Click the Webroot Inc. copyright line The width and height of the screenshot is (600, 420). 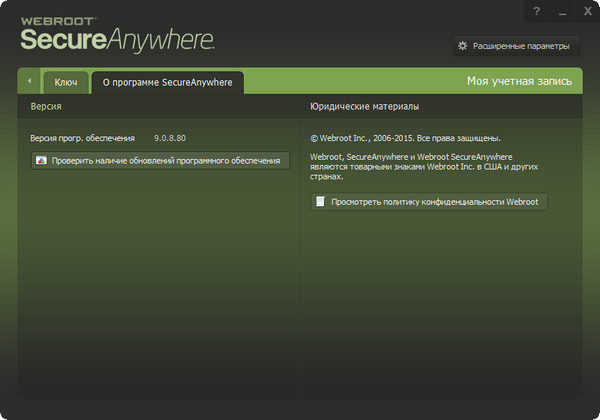pyautogui.click(x=406, y=138)
